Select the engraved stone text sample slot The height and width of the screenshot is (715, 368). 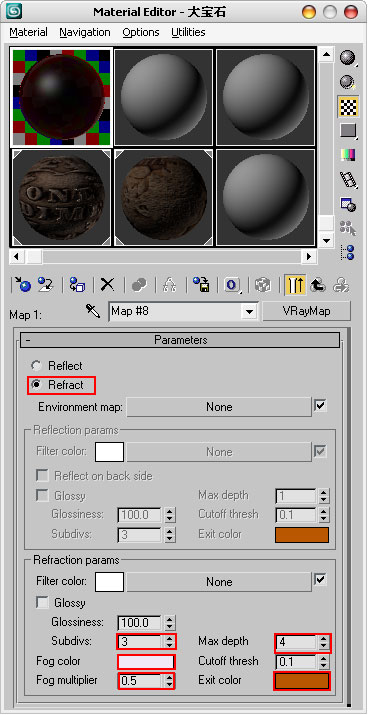[61, 198]
